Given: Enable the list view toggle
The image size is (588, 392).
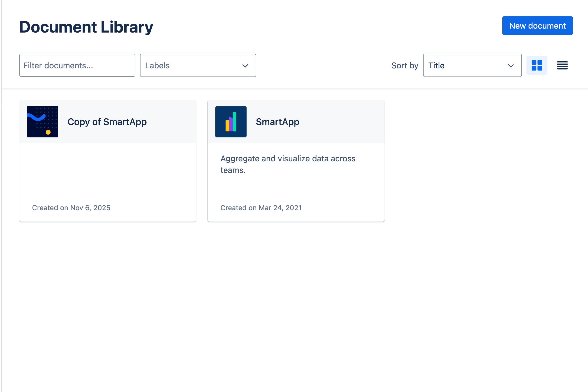Looking at the screenshot, I should pyautogui.click(x=562, y=65).
